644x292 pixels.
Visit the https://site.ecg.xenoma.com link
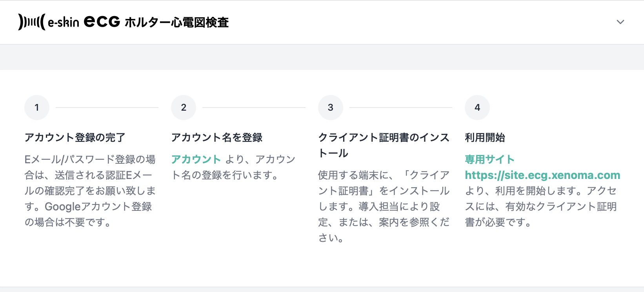pyautogui.click(x=542, y=175)
